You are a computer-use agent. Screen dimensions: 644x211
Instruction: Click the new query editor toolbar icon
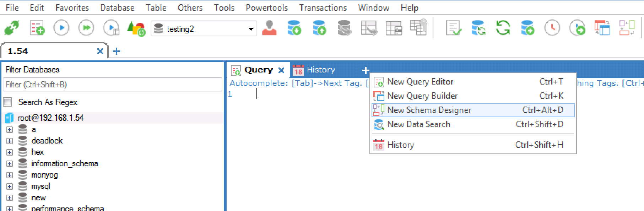click(37, 28)
